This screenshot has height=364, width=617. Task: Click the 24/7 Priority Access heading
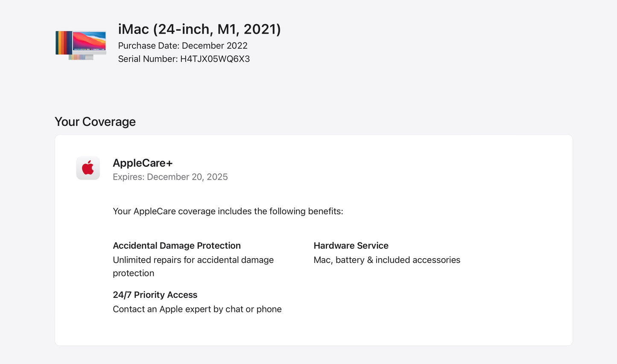pyautogui.click(x=155, y=295)
